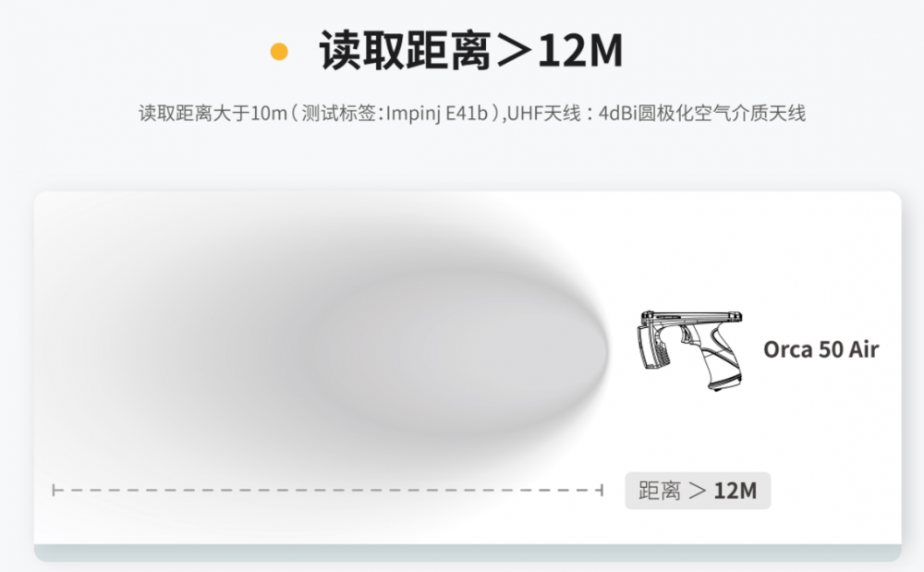Click the orange bullet dot beside the heading
This screenshot has width=924, height=572.
(x=279, y=52)
